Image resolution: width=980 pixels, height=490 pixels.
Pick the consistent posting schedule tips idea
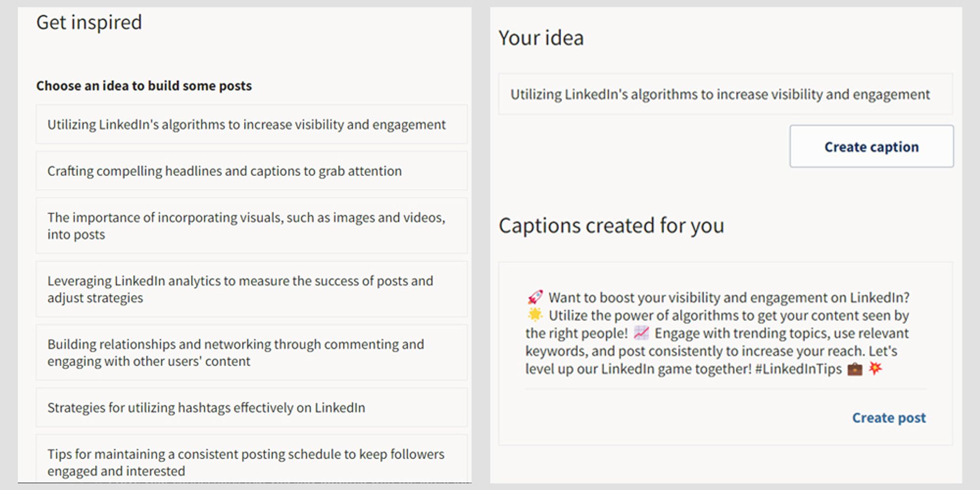coord(251,460)
